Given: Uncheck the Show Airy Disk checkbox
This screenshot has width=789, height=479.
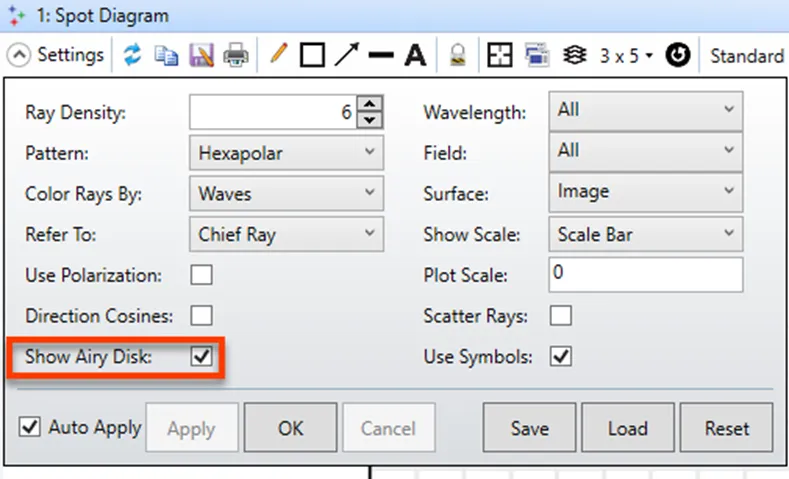Looking at the screenshot, I should coord(201,357).
